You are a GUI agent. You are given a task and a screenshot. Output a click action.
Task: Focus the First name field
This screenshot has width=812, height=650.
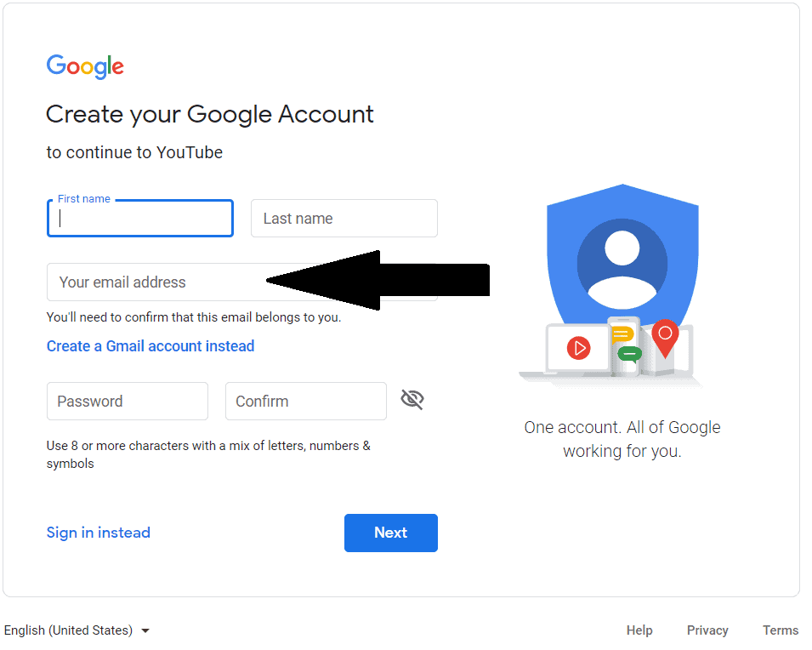pyautogui.click(x=140, y=219)
